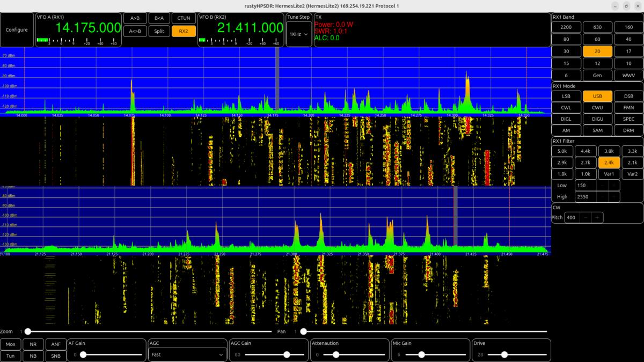Open the Configure settings
The height and width of the screenshot is (362, 644).
(17, 30)
